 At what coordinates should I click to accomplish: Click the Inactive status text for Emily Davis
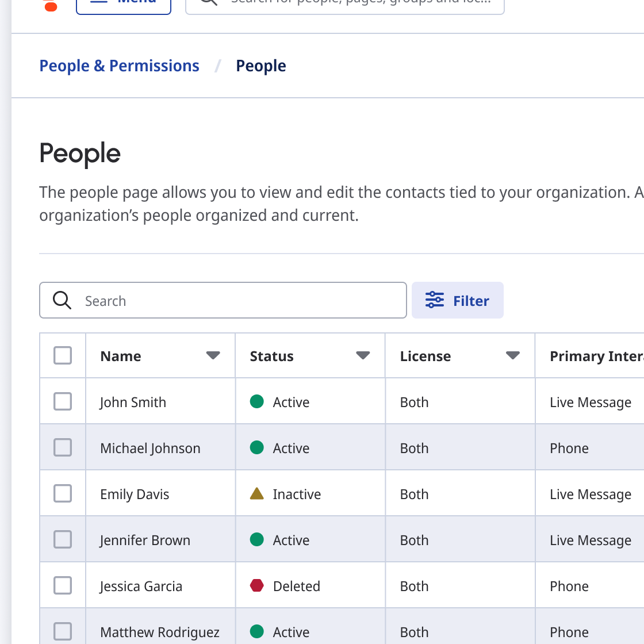pos(297,494)
